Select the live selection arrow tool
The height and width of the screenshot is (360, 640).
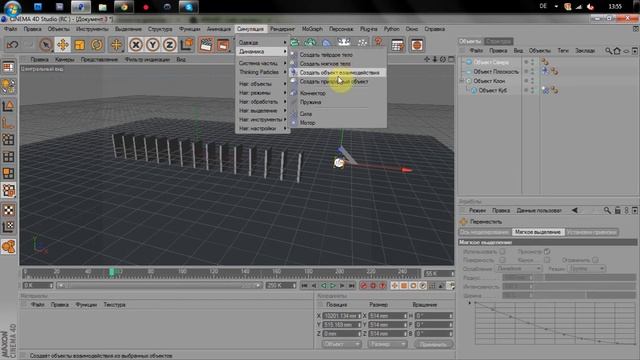click(x=46, y=44)
